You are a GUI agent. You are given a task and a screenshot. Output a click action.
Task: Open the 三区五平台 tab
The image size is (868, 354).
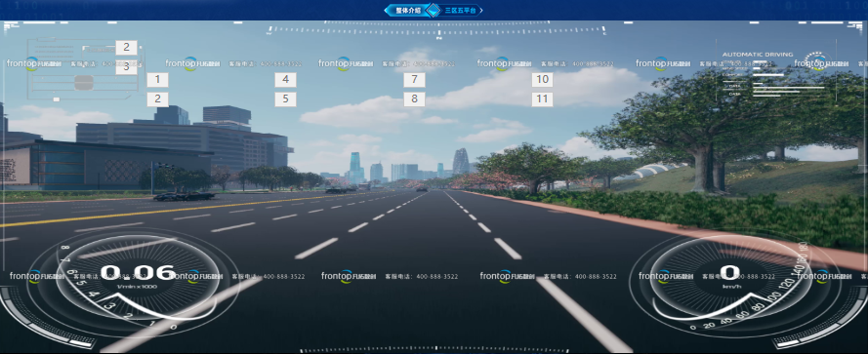coord(459,10)
